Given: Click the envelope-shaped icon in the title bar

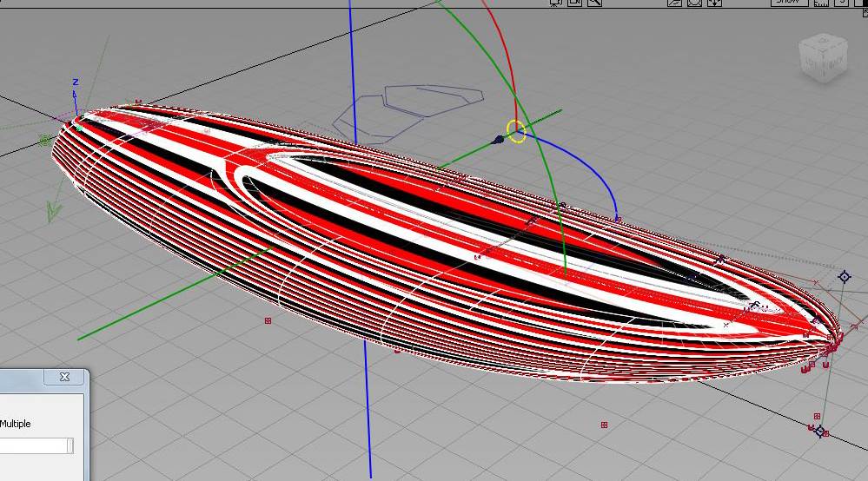Looking at the screenshot, I should tap(695, 3).
